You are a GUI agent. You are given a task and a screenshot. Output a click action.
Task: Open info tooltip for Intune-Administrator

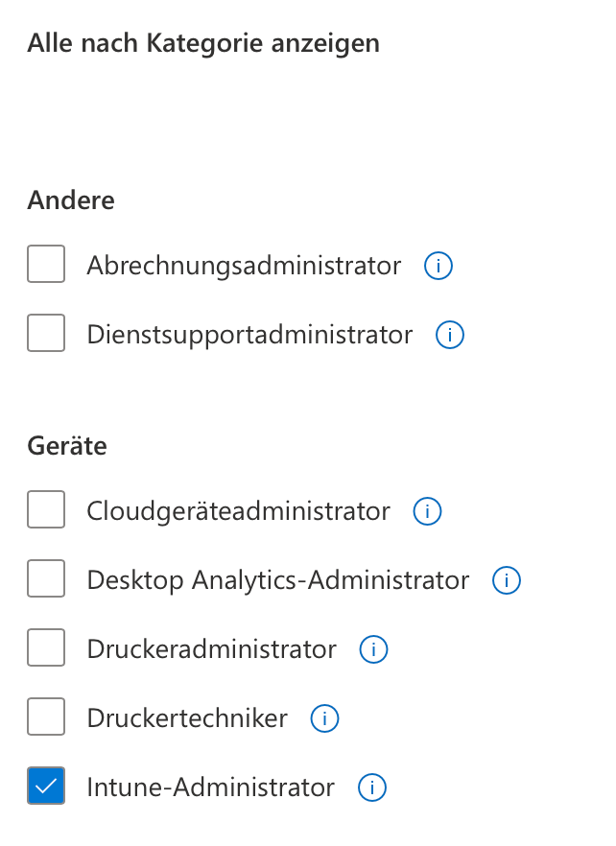coord(371,787)
